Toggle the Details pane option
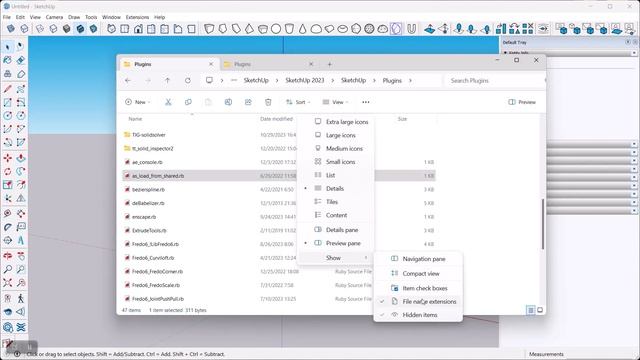The width and height of the screenshot is (640, 360). click(336, 230)
